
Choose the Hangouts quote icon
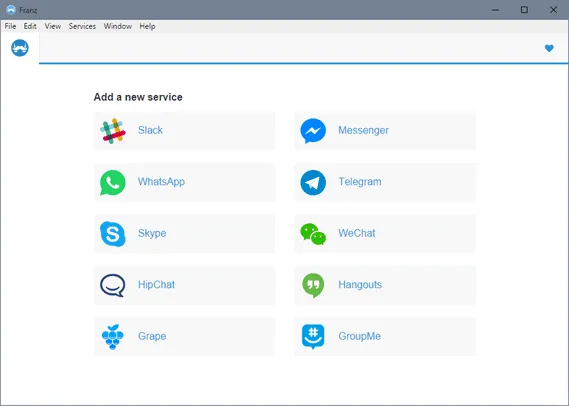tap(313, 285)
